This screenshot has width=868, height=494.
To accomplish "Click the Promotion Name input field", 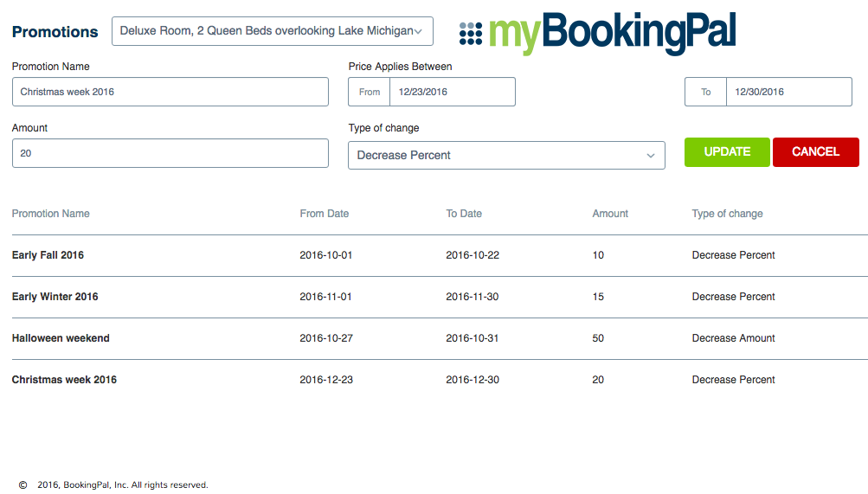I will click(170, 92).
